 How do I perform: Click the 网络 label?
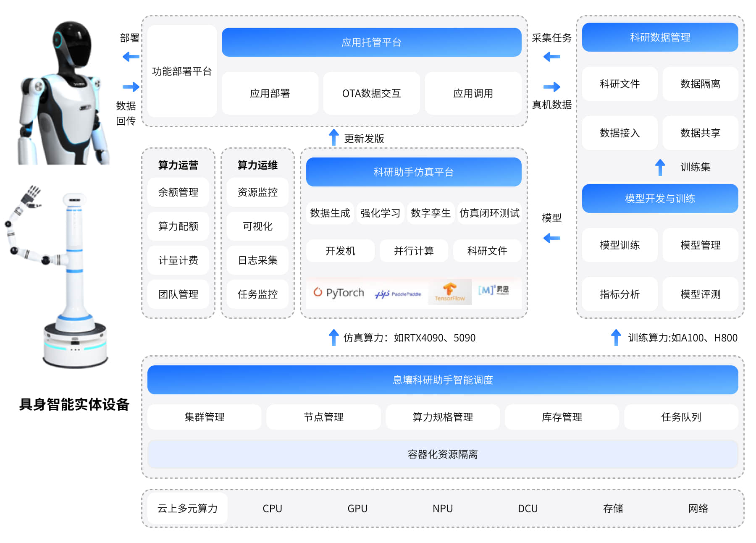coord(698,508)
